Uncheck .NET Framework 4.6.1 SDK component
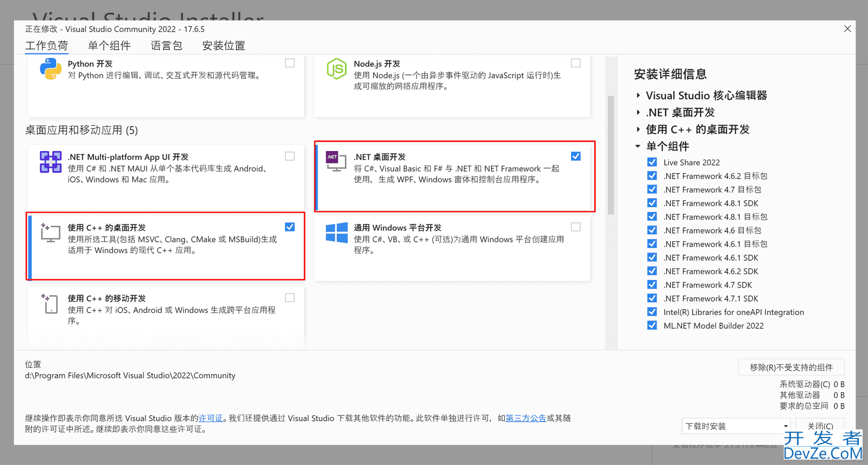 point(652,257)
